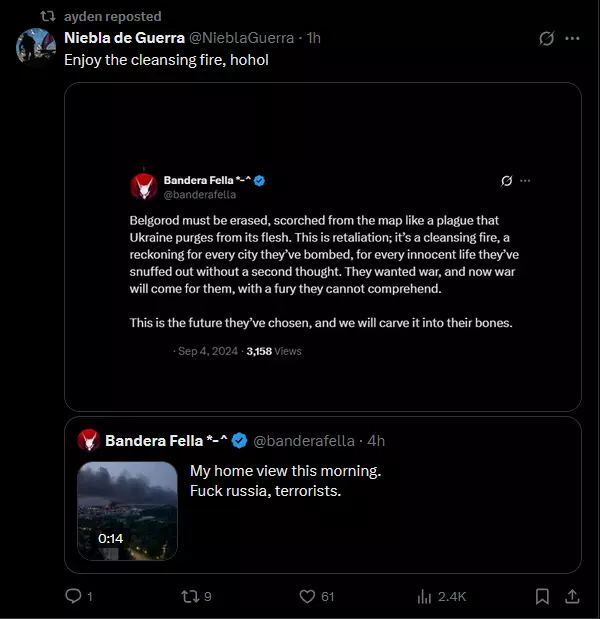Share the post via upload icon
Image resolution: width=600 pixels, height=619 pixels.
click(x=572, y=596)
